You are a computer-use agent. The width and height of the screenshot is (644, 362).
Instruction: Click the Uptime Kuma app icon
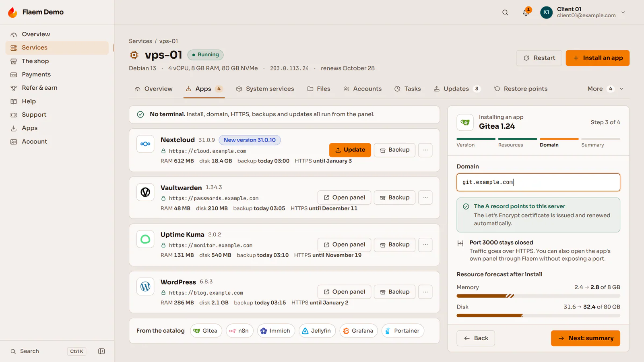(145, 239)
